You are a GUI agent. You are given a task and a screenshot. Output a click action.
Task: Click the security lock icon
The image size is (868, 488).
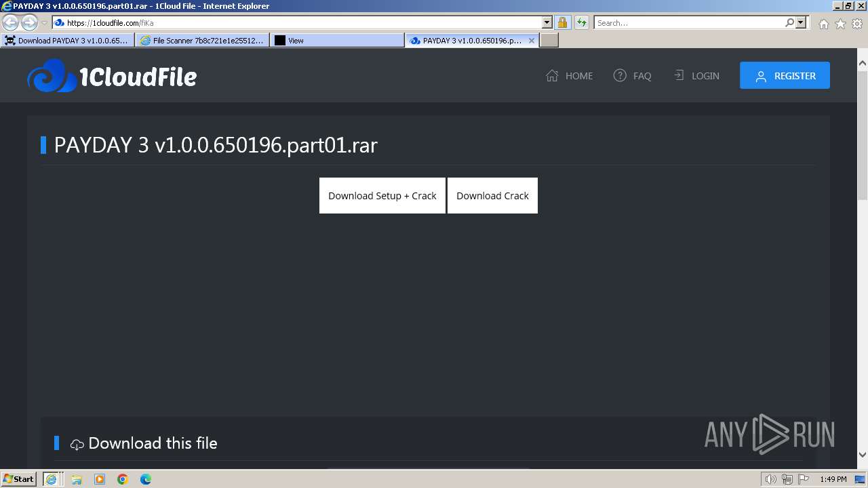[x=562, y=22]
